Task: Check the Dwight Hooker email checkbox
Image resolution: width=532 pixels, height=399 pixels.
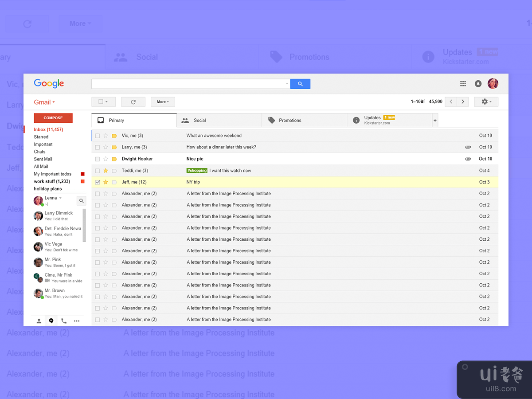Action: 98,159
